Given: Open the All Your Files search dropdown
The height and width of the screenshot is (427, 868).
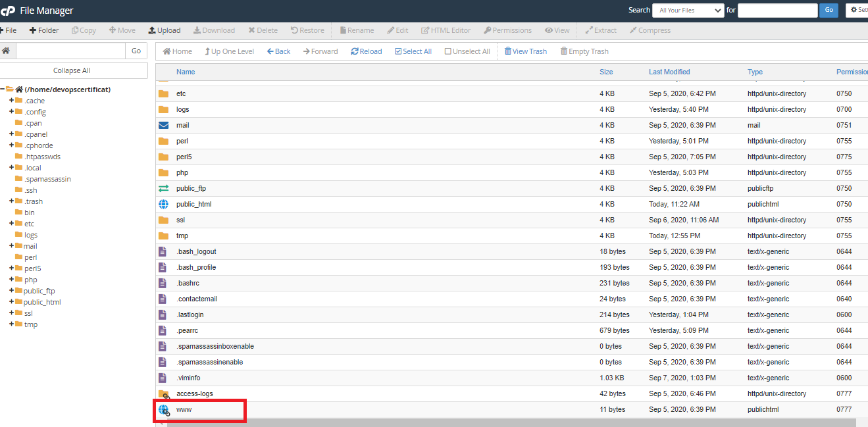Looking at the screenshot, I should point(688,10).
